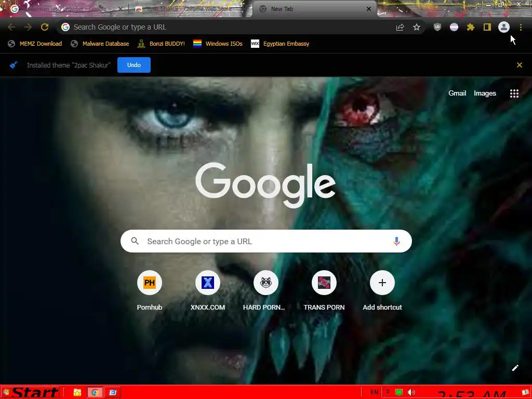Click the paintbrush icon in the theme infobar
This screenshot has height=399, width=532.
click(14, 65)
